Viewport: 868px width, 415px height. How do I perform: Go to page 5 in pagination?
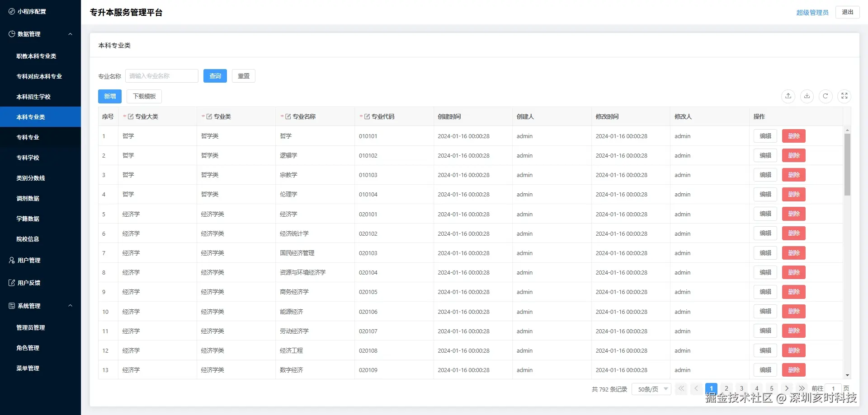point(772,388)
